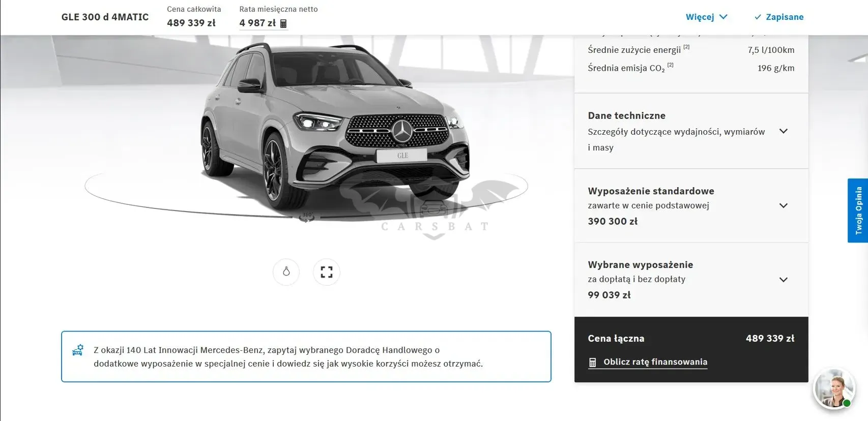Click the Wybrane wyposażenie heading
Image resolution: width=868 pixels, height=421 pixels.
click(641, 265)
